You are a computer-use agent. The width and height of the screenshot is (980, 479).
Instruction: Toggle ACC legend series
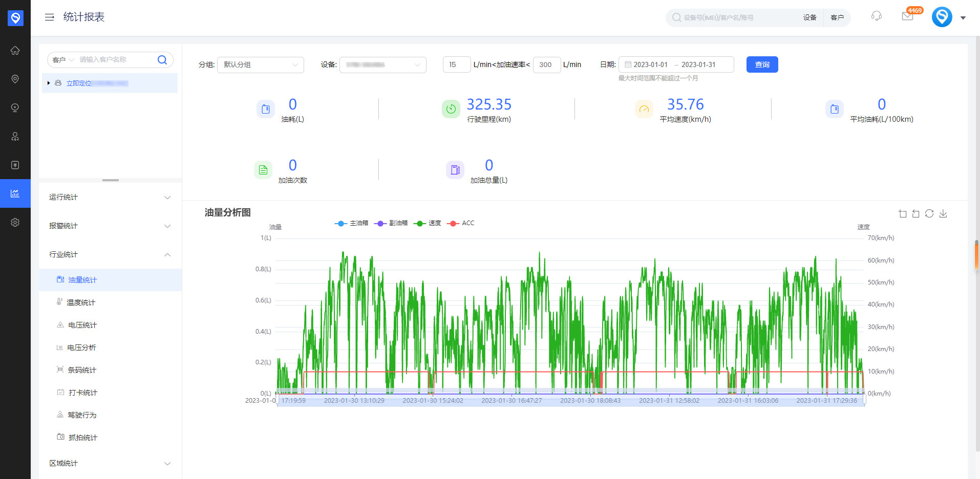coord(461,223)
